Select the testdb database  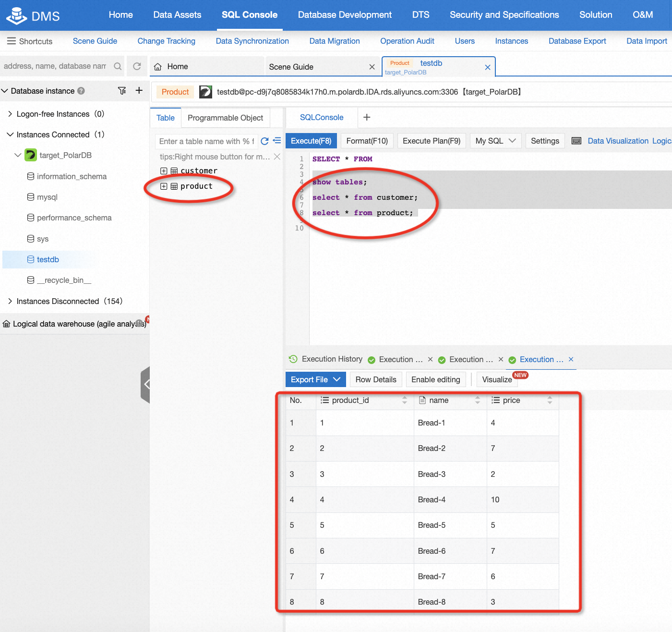pos(48,259)
